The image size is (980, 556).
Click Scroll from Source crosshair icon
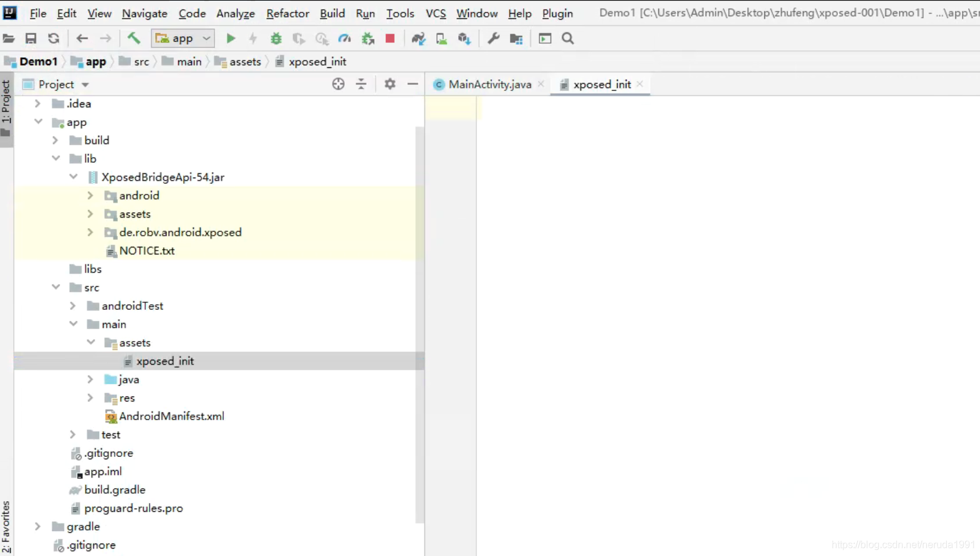point(339,84)
